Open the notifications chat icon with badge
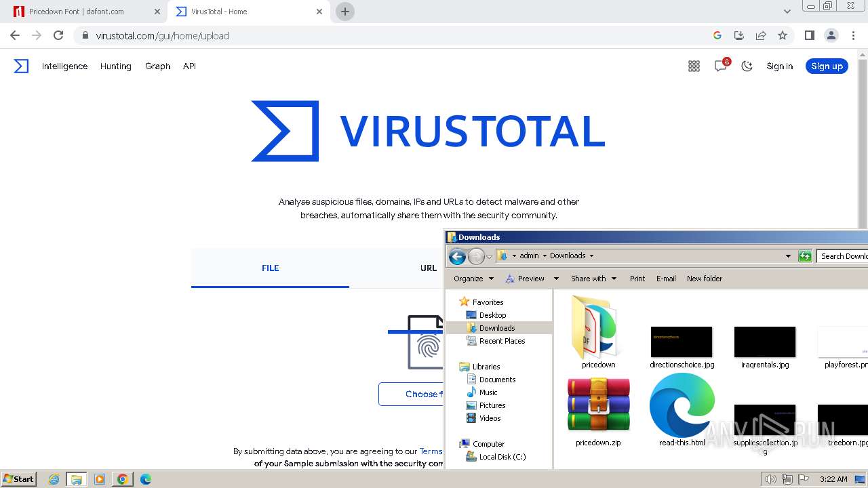Image resolution: width=868 pixels, height=488 pixels. tap(721, 66)
